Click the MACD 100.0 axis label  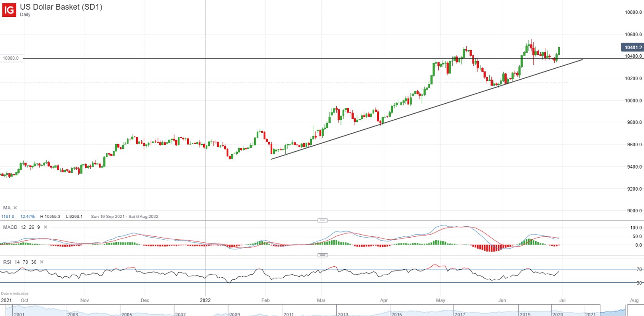pos(636,228)
